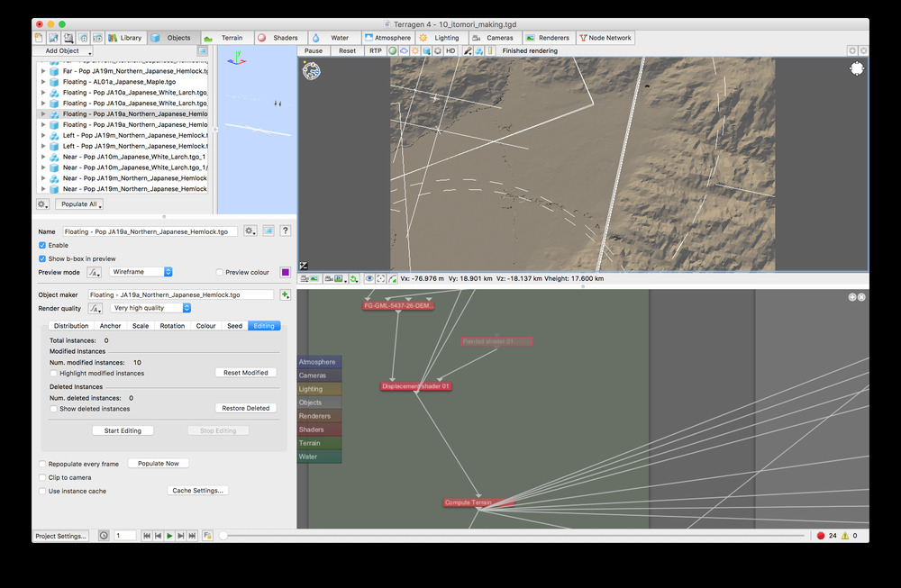This screenshot has width=901, height=588.
Task: Open the Node Network tab
Action: [x=605, y=38]
